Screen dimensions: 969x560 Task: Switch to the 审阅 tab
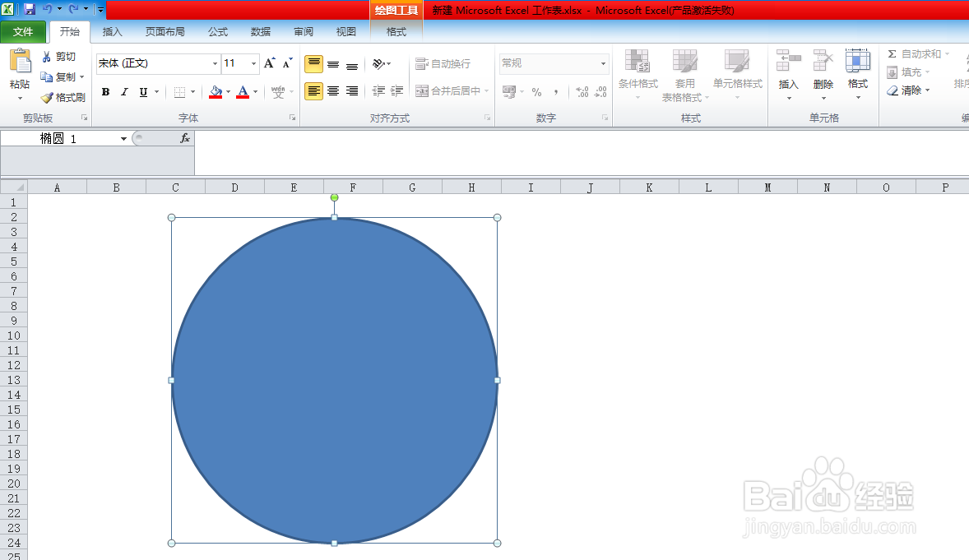coord(303,31)
